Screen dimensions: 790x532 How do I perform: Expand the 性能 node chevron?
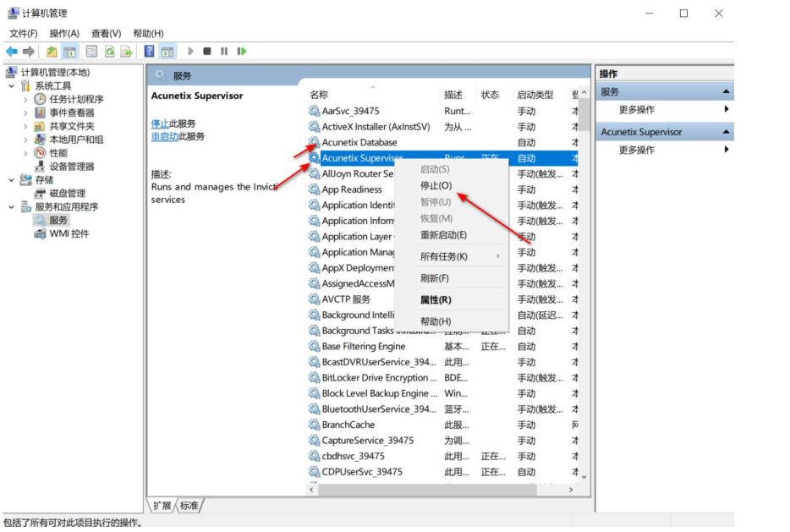point(25,154)
